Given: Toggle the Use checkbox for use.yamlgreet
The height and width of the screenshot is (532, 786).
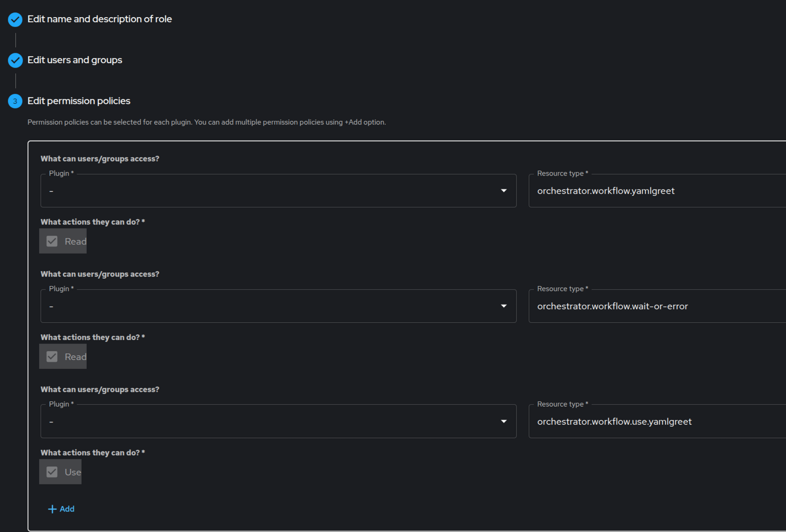Looking at the screenshot, I should click(52, 472).
